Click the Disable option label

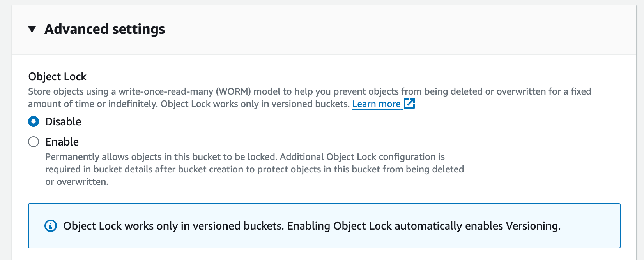coord(63,122)
